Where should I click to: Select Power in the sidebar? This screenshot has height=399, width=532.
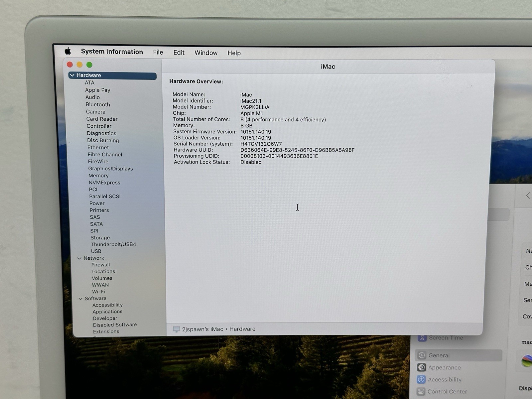coord(97,203)
